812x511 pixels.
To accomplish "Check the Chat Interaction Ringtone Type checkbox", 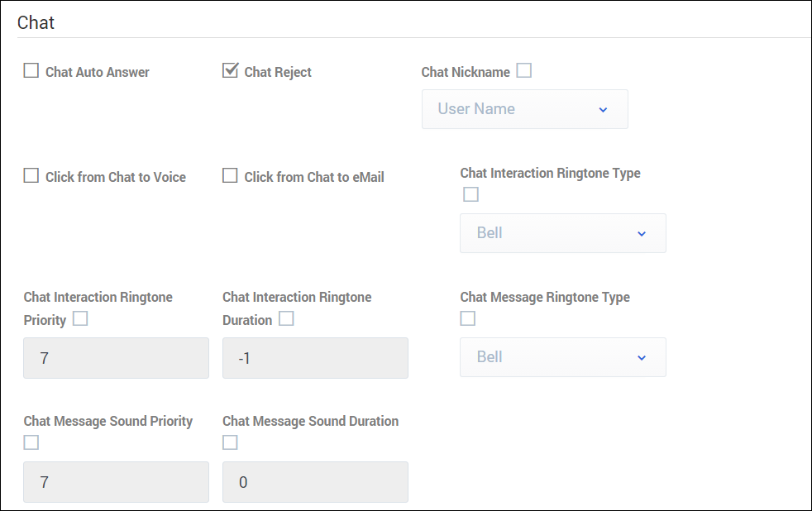I will 470,195.
